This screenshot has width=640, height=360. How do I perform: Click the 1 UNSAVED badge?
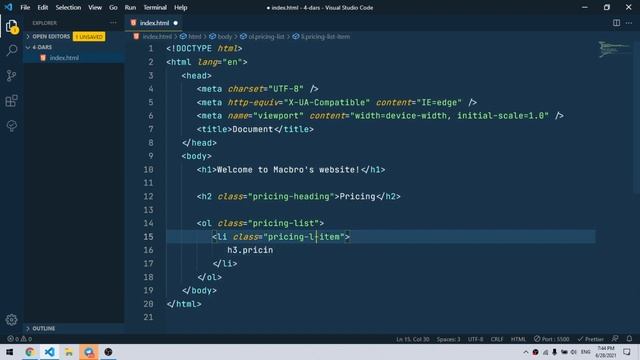click(89, 37)
